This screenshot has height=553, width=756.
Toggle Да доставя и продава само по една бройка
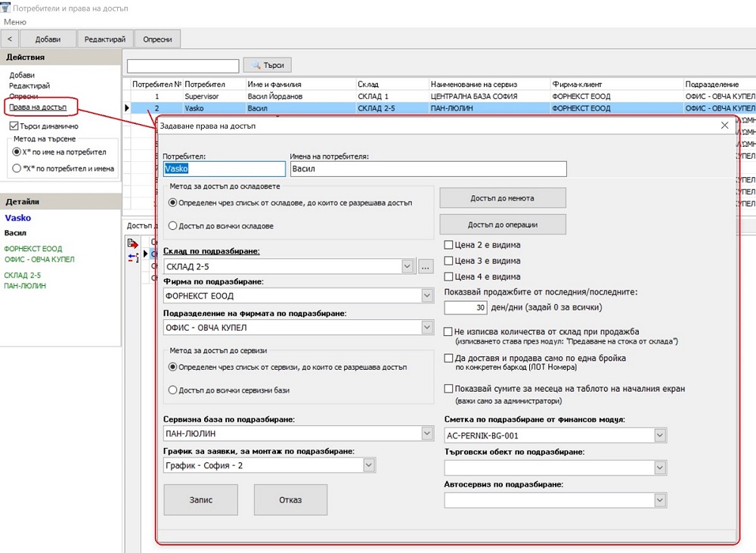[x=448, y=358]
